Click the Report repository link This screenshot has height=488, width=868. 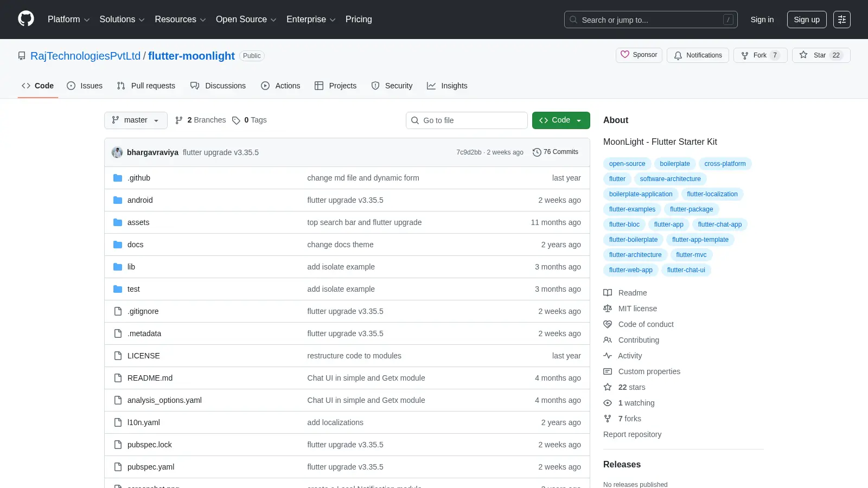pos(632,434)
